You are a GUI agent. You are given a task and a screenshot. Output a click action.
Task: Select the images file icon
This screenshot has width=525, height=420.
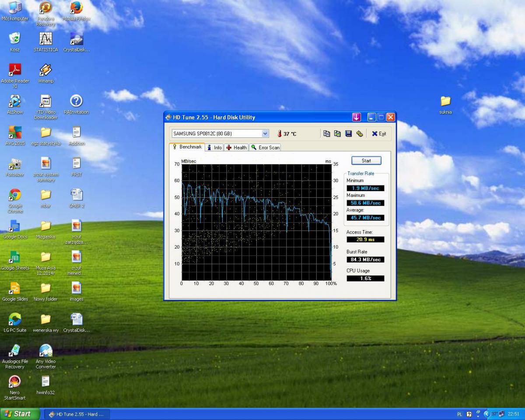(77, 291)
